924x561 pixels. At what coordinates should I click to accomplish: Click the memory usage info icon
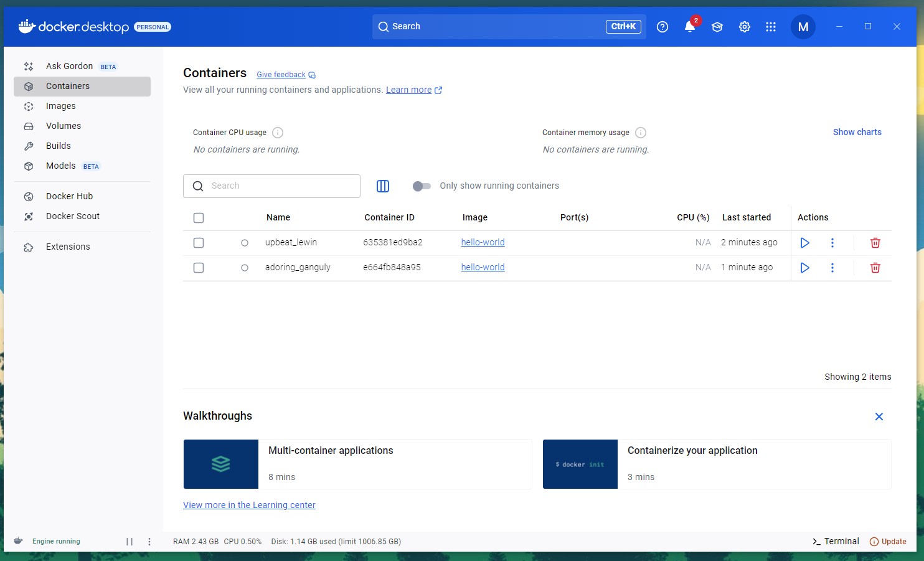point(641,133)
